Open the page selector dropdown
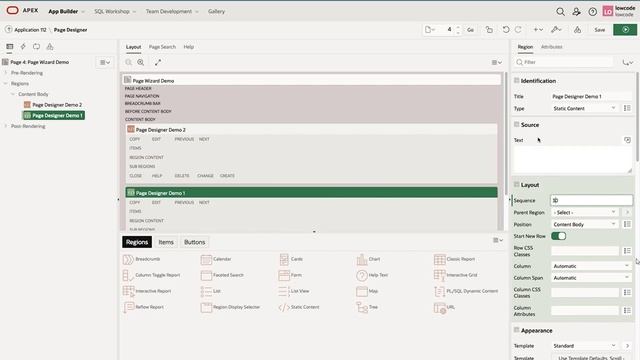Image resolution: width=640 pixels, height=360 pixels. pyautogui.click(x=430, y=30)
